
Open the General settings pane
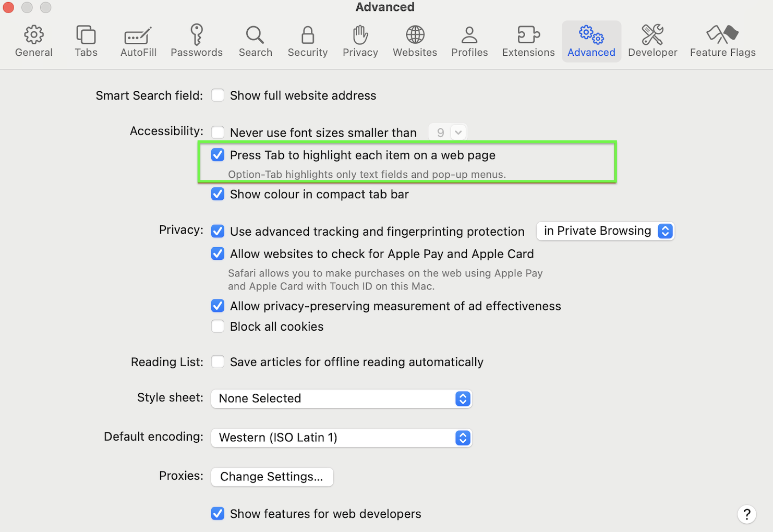coord(33,41)
